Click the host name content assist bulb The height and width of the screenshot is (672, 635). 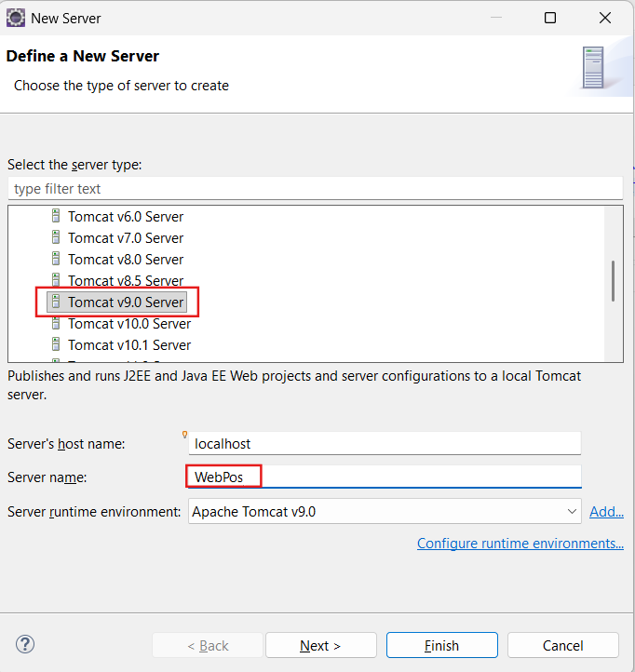[x=184, y=435]
